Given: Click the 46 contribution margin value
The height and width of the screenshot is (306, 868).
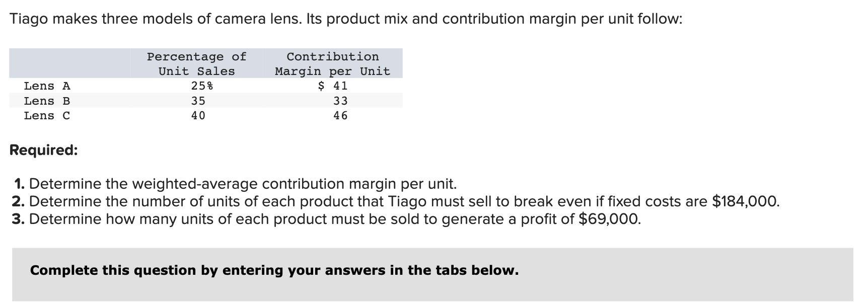Looking at the screenshot, I should [340, 116].
